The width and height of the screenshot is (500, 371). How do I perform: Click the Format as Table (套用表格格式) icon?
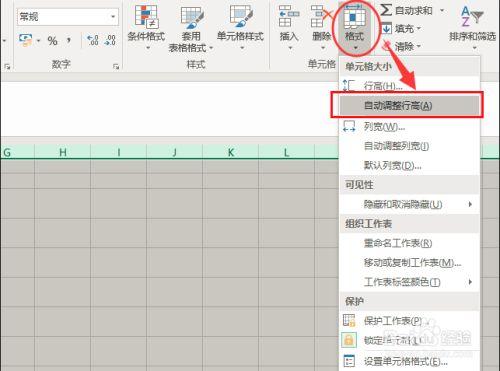click(192, 17)
